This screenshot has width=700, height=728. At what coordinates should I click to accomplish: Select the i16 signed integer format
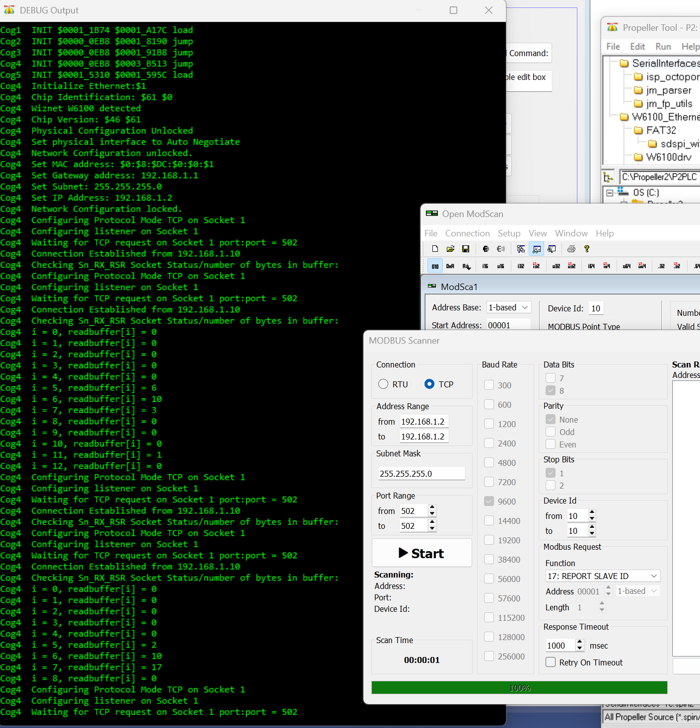(485, 266)
